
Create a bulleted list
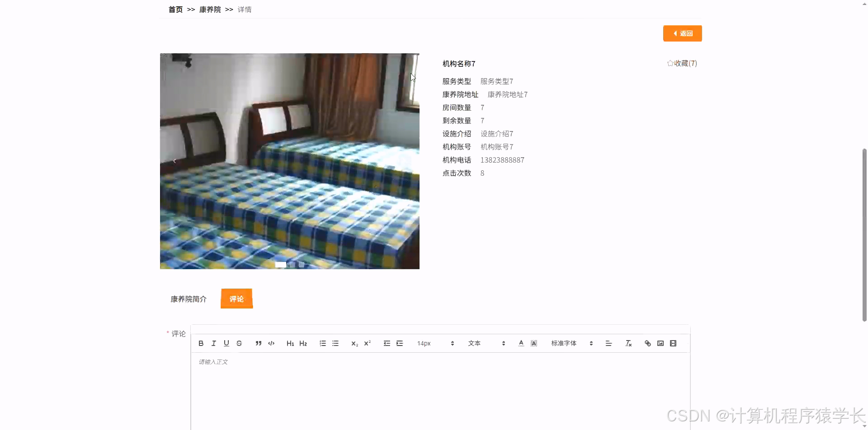335,343
